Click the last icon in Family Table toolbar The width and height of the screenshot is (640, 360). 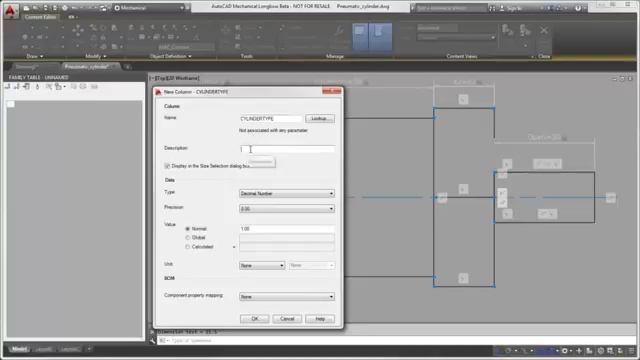tap(94, 87)
